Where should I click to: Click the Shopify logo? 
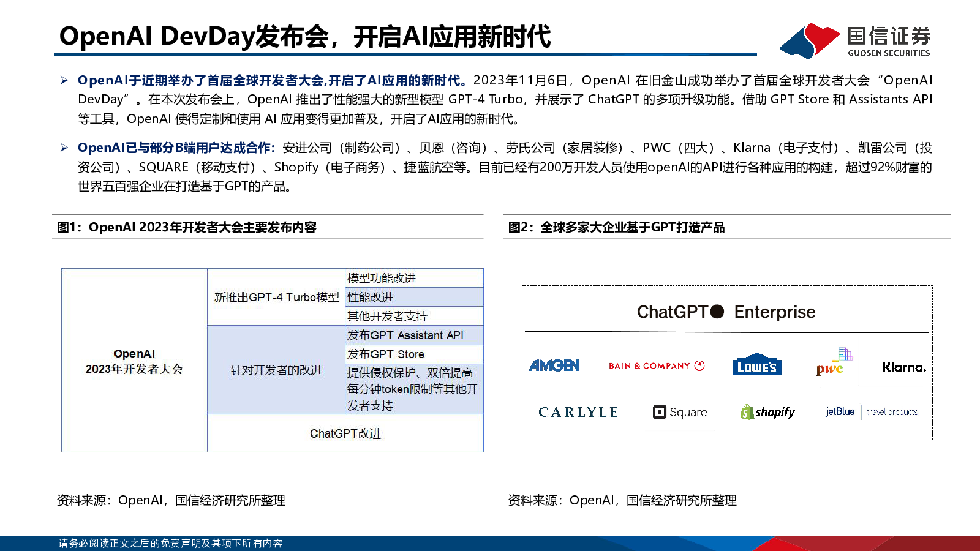click(x=767, y=412)
